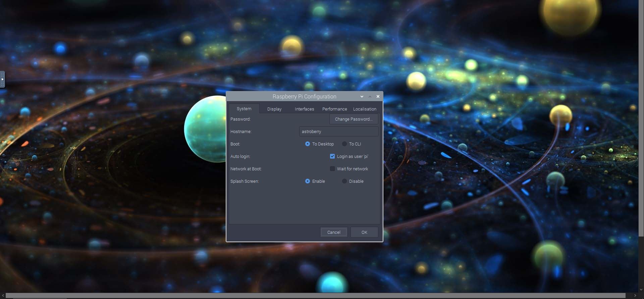
Task: Expand the side panel handle on left edge
Action: 2,79
